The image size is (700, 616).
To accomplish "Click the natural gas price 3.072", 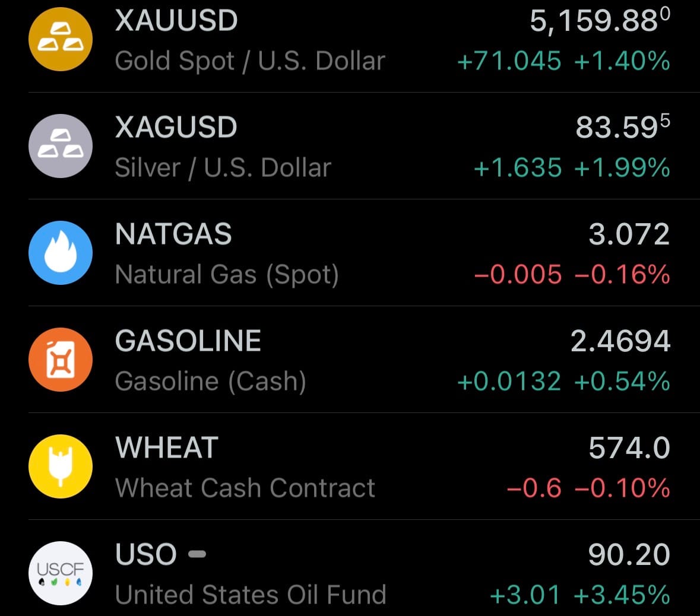I will (x=629, y=234).
